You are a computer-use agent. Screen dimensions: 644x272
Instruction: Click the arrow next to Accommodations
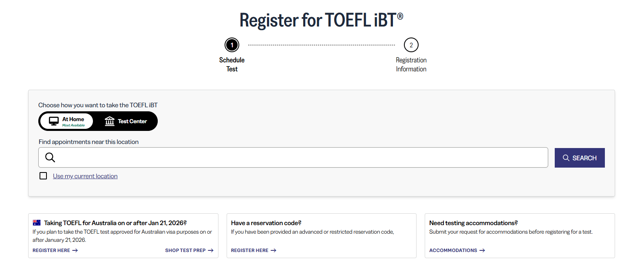(482, 250)
